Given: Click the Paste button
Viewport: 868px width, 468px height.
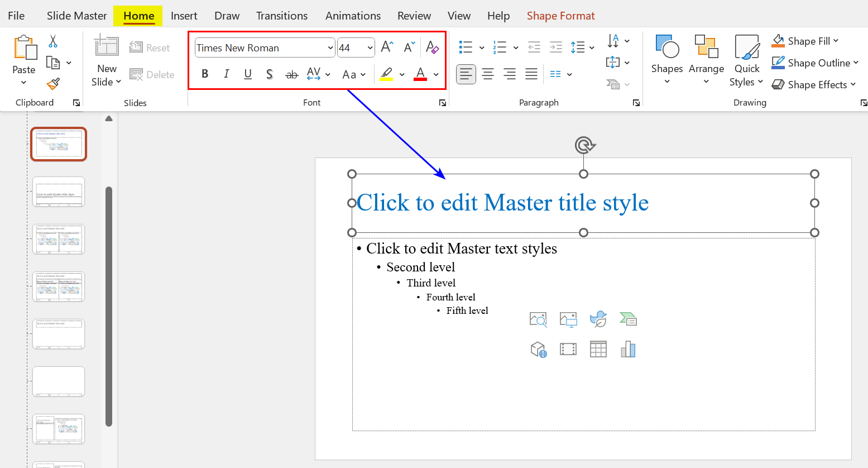Looking at the screenshot, I should [x=24, y=50].
